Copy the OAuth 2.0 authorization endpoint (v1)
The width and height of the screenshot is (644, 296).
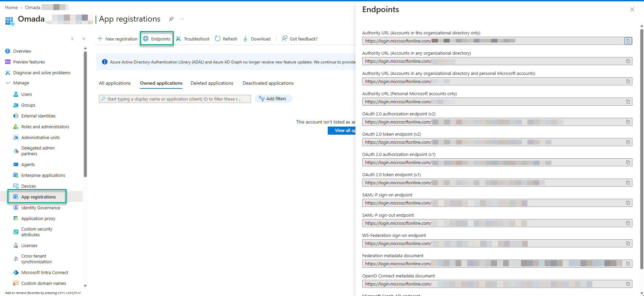click(628, 162)
